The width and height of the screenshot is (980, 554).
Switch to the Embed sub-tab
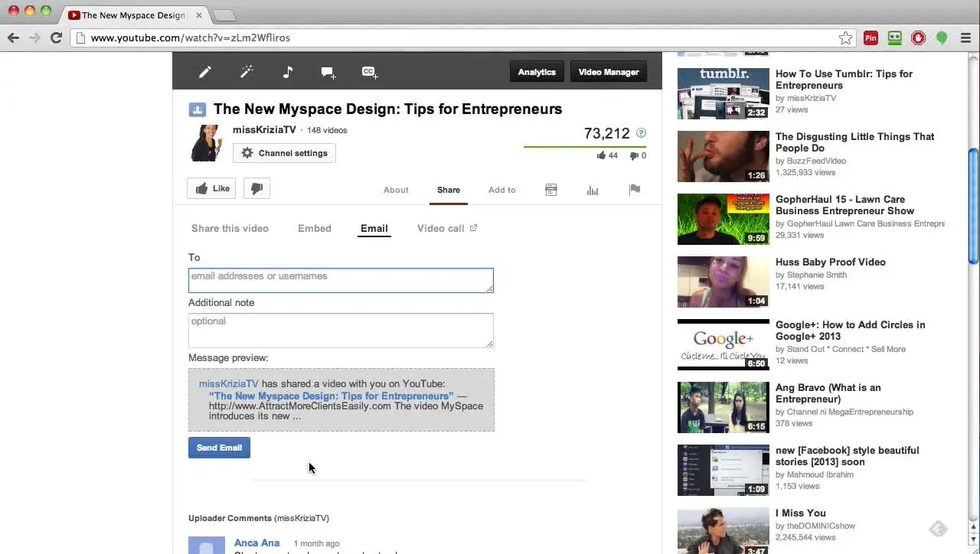315,228
